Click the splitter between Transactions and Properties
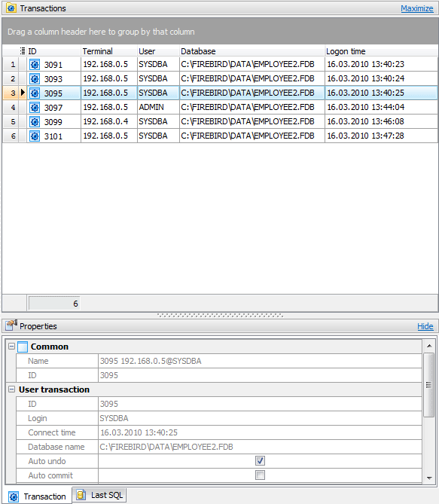The height and width of the screenshot is (504, 439). point(220,316)
